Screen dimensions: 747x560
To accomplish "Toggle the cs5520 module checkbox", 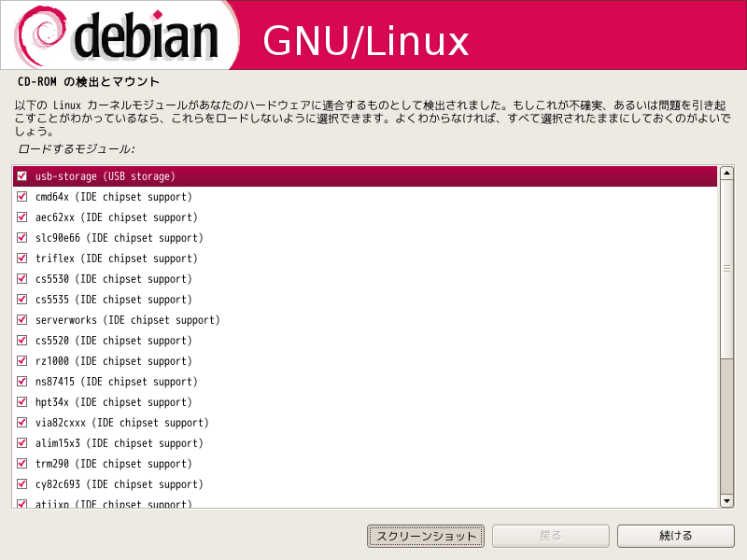I will point(21,340).
